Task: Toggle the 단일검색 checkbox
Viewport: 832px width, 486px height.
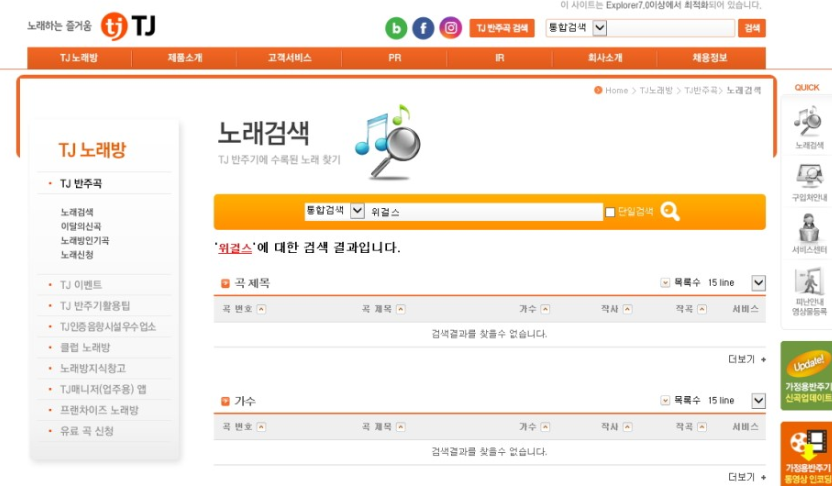Action: click(x=610, y=212)
